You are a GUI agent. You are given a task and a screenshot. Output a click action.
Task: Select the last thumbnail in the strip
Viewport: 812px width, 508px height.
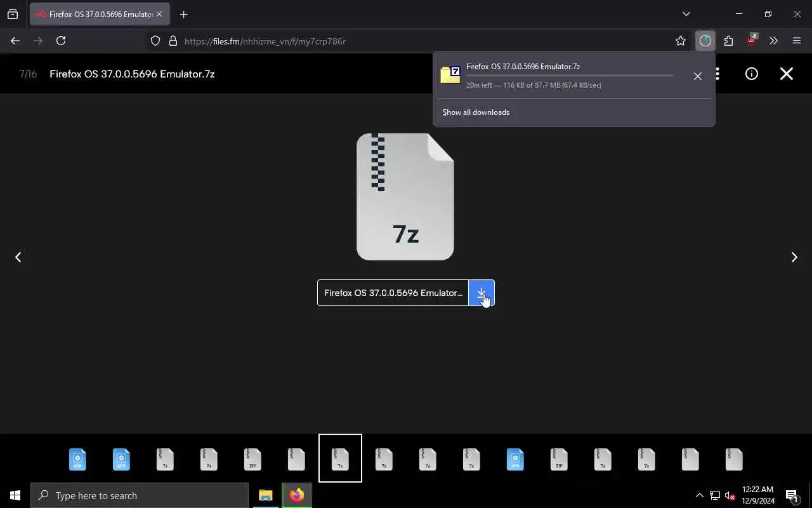[x=734, y=459]
